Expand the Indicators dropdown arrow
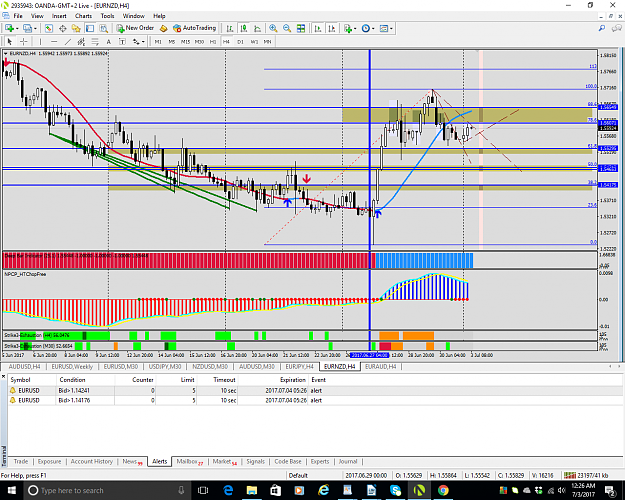Image resolution: width=625 pixels, height=500 pixels. click(x=355, y=29)
